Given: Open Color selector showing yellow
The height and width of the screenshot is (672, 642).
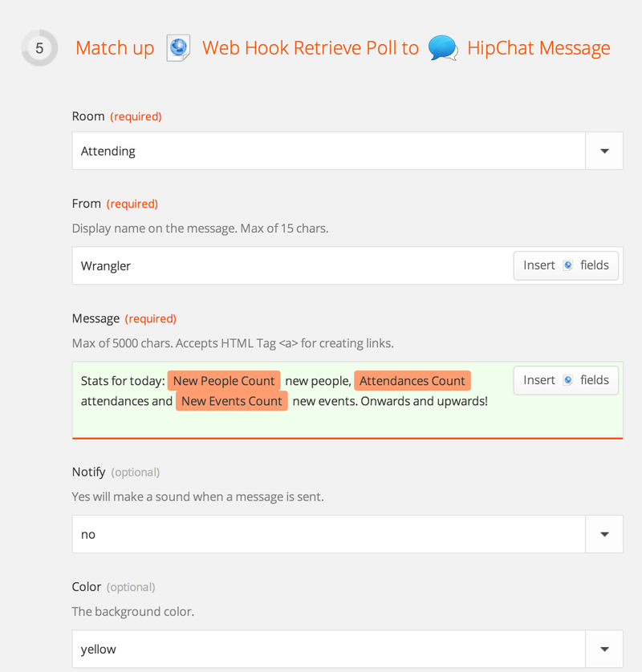Looking at the screenshot, I should (328, 649).
